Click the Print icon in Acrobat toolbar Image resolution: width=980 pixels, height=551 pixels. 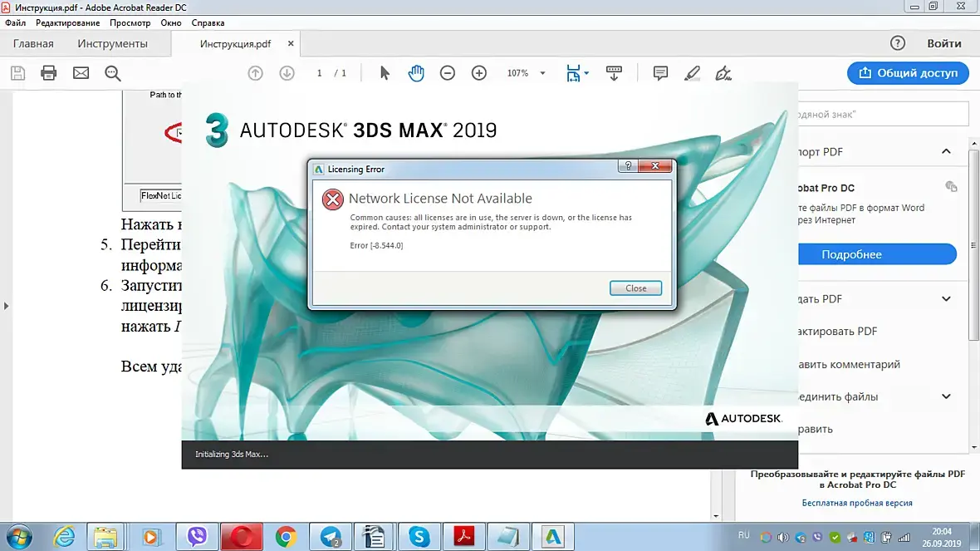tap(49, 73)
